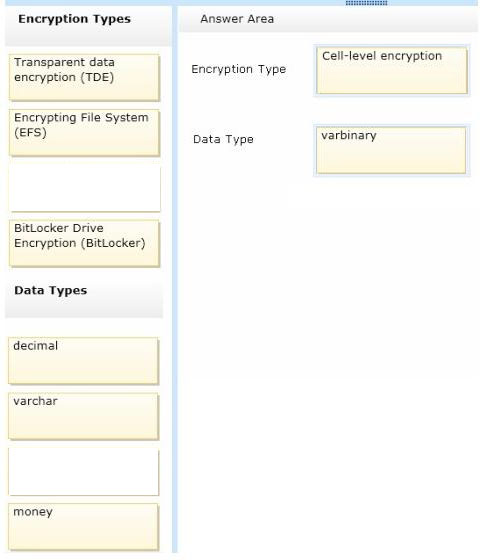Pick the decimal data type tile

coord(83,361)
